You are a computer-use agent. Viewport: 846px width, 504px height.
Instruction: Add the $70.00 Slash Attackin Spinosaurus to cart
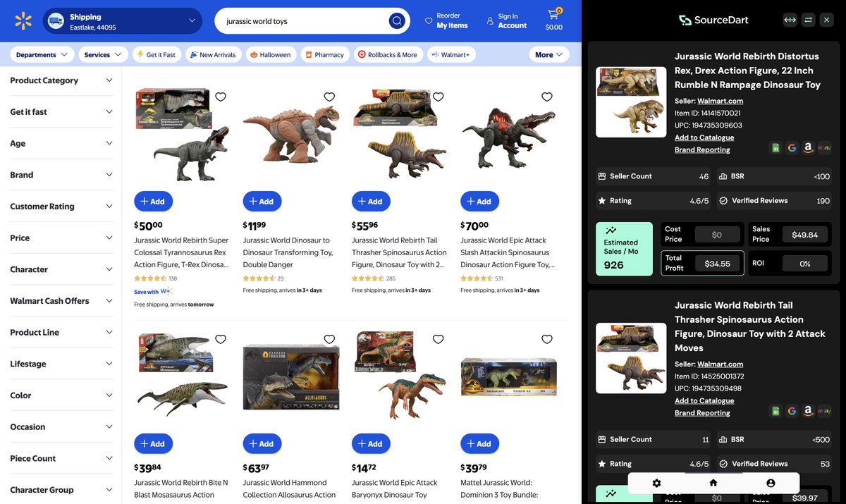click(x=479, y=201)
